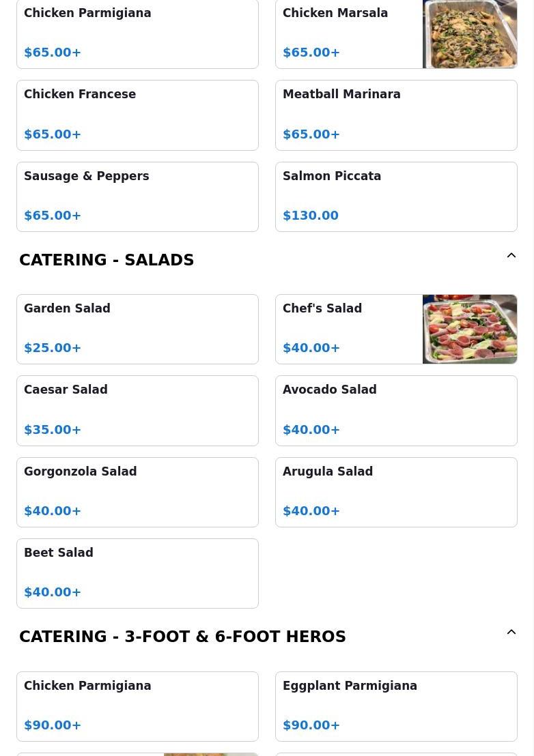The height and width of the screenshot is (756, 534).
Task: Collapse the Catering - Salads section chevron
Action: tap(511, 256)
